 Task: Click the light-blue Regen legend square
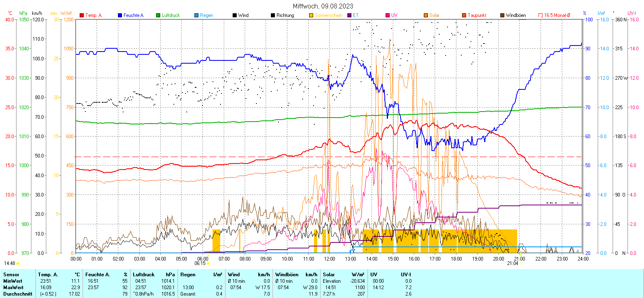point(196,15)
